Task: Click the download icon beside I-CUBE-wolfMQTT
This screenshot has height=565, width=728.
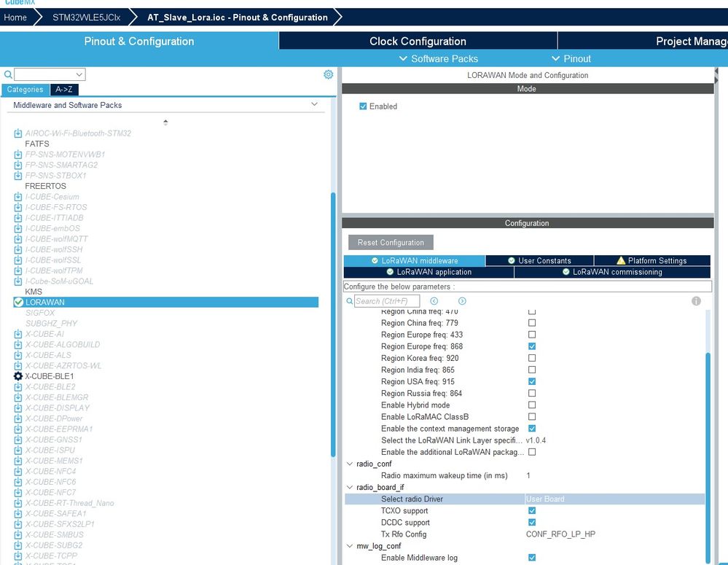Action: tap(17, 239)
